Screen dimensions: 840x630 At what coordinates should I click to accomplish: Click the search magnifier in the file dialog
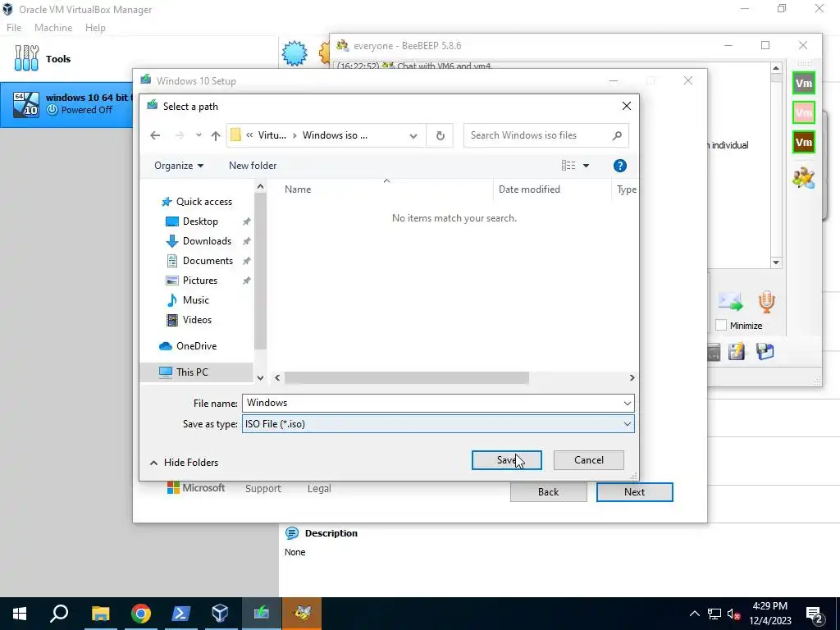click(617, 135)
